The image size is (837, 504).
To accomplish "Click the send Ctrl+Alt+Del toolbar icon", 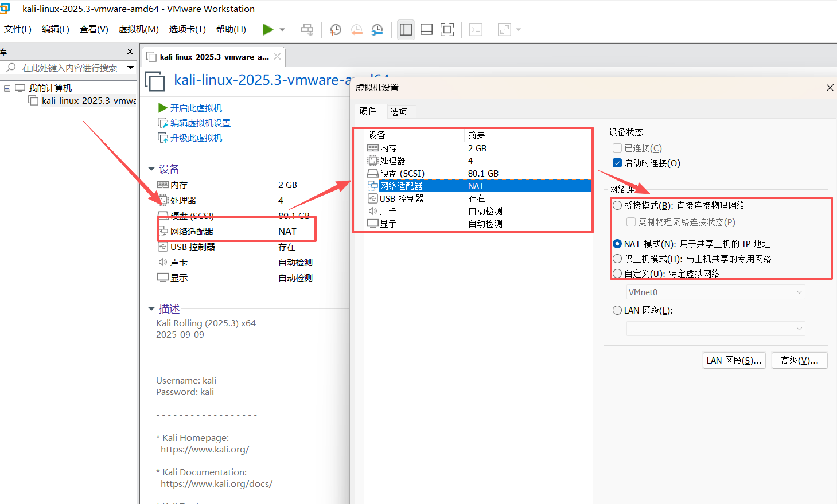I will coord(307,29).
